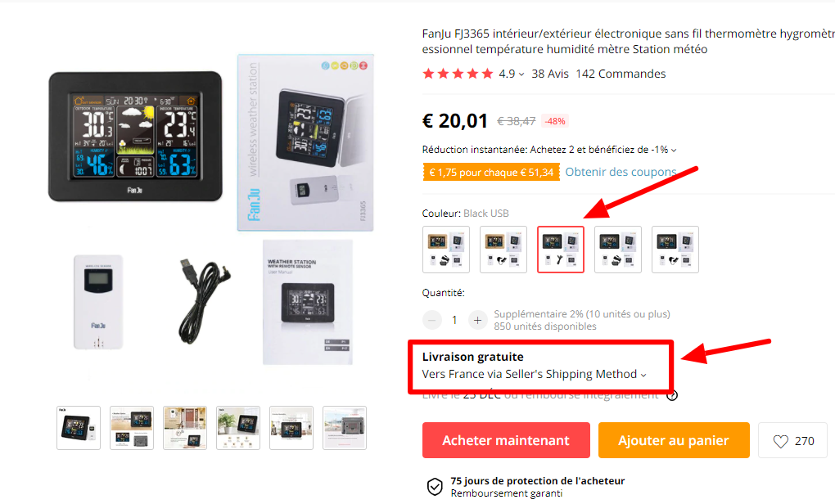Choose the fifth color variant option

coord(675,250)
